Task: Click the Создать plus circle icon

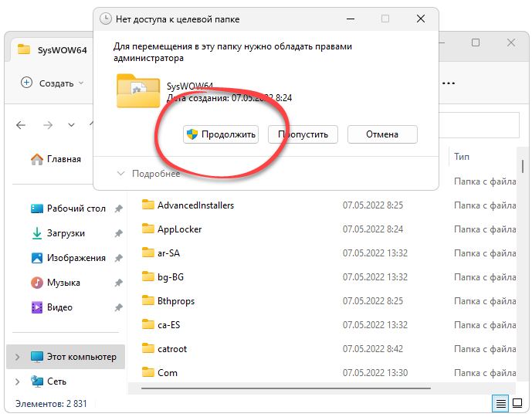Action: [26, 83]
